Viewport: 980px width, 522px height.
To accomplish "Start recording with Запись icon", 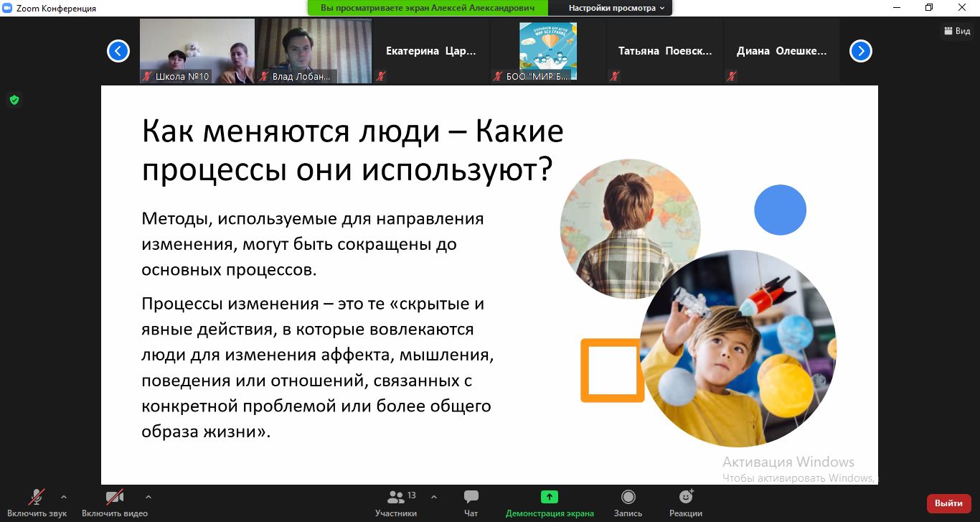I will 628,497.
